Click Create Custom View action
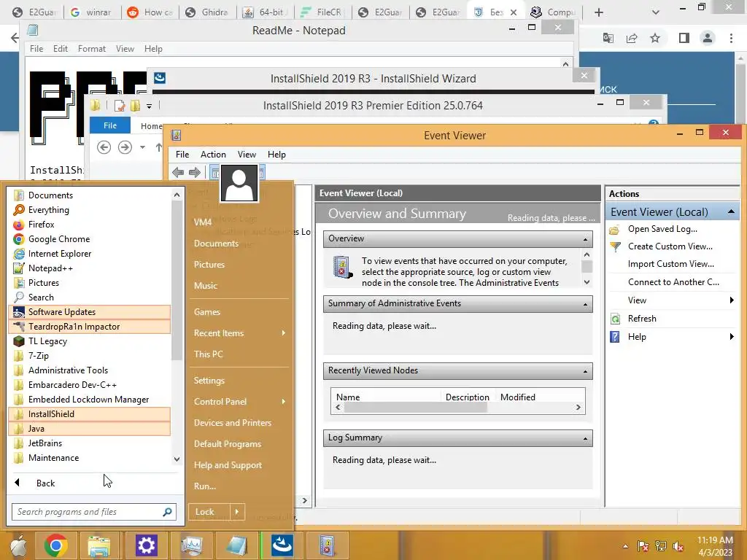The image size is (747, 560). (x=670, y=246)
